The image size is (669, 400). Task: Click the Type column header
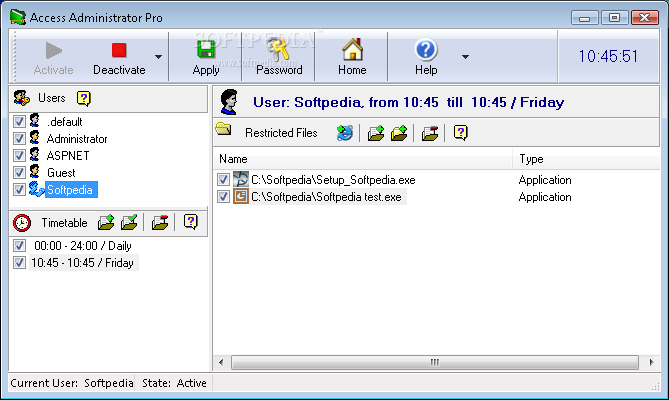586,159
